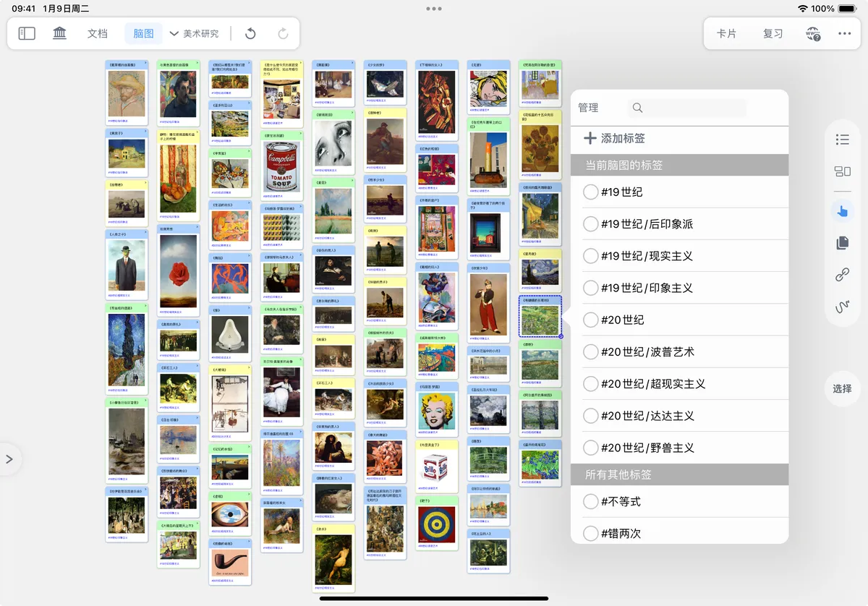Select the #20世纪/超现实主义 tag radio

pyautogui.click(x=590, y=384)
